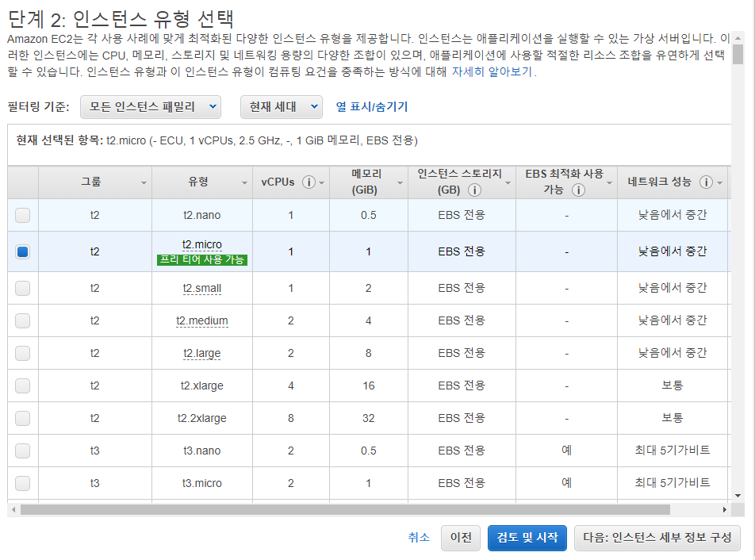Click the t2.2xlarge type cell

tap(201, 419)
